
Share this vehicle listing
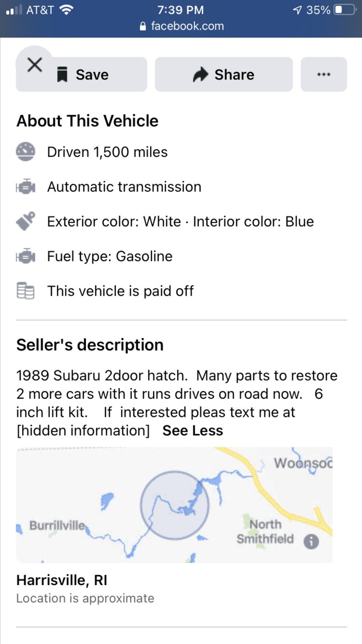click(x=224, y=75)
